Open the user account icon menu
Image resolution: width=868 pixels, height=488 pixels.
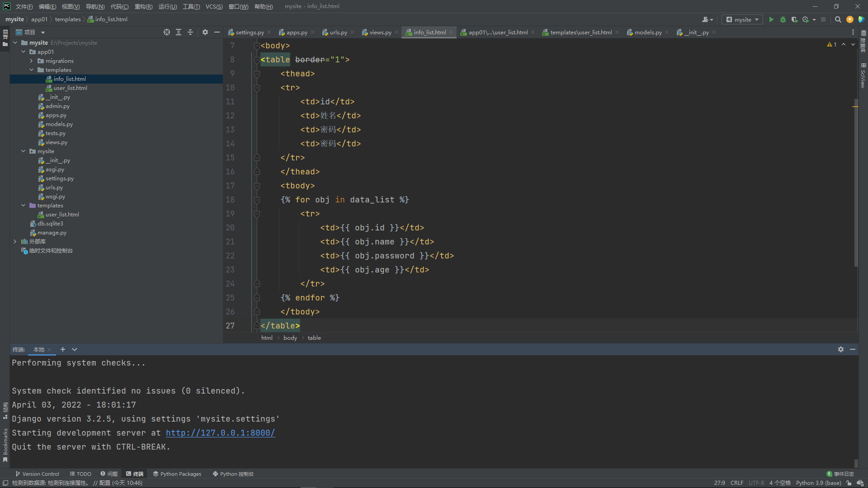(x=707, y=19)
